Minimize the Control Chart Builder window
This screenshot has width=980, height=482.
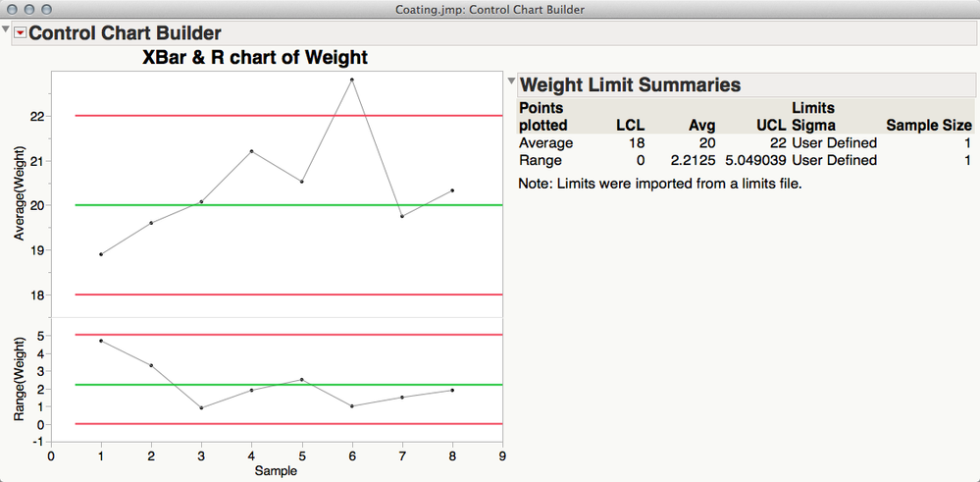28,9
